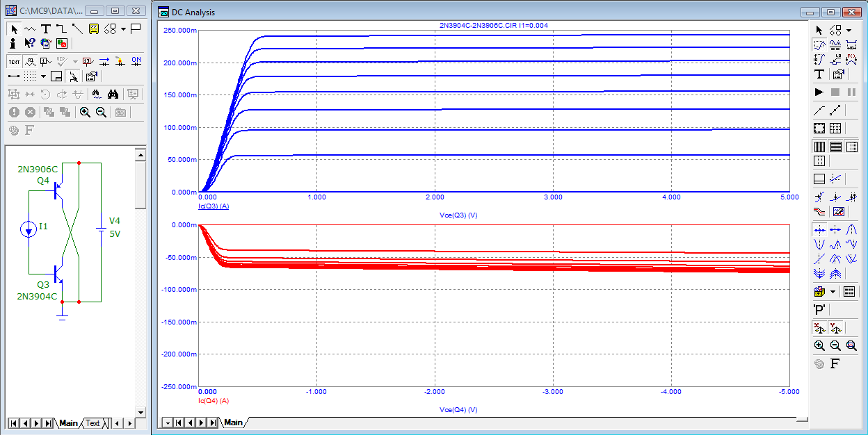868x435 pixels.
Task: Toggle Currents display arrow icon
Action: pyautogui.click(x=104, y=61)
